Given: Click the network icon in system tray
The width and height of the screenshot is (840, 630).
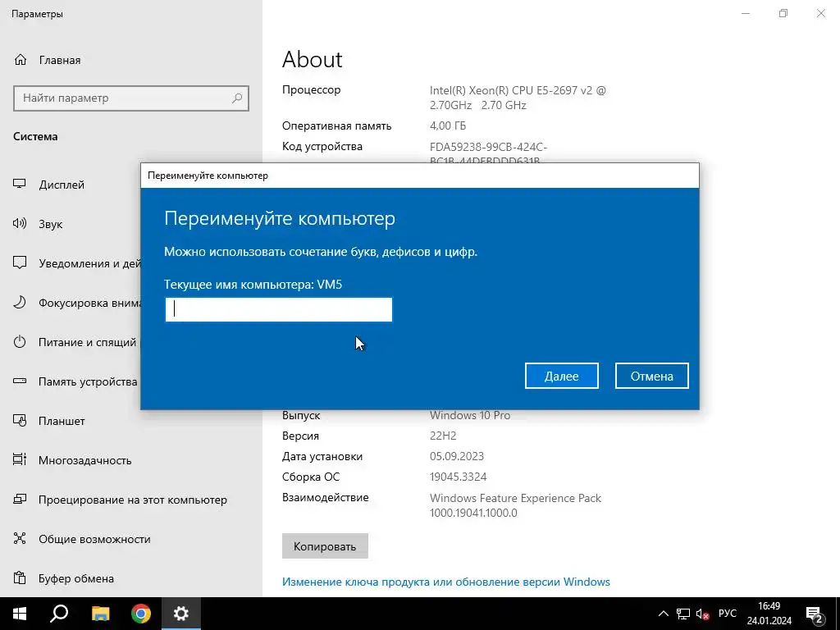Looking at the screenshot, I should (683, 614).
